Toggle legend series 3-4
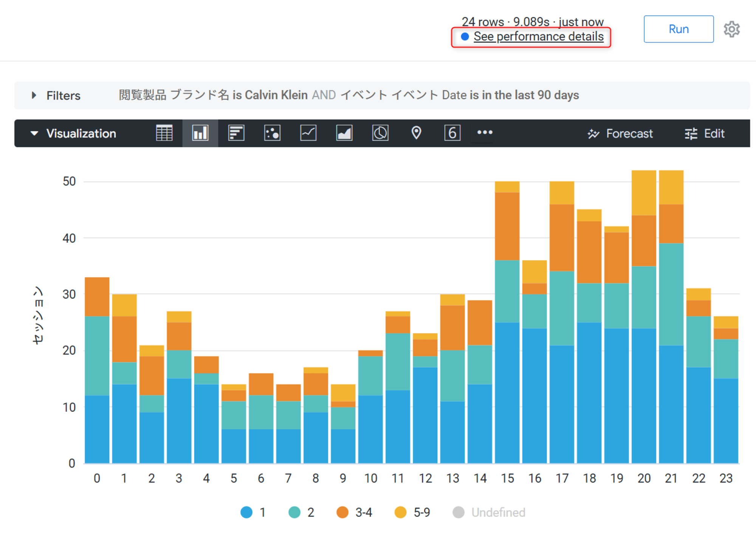 [x=354, y=512]
